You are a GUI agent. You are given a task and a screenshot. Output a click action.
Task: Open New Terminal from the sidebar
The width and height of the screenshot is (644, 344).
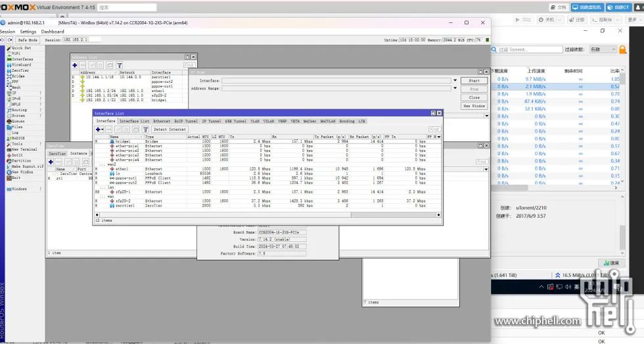click(24, 149)
